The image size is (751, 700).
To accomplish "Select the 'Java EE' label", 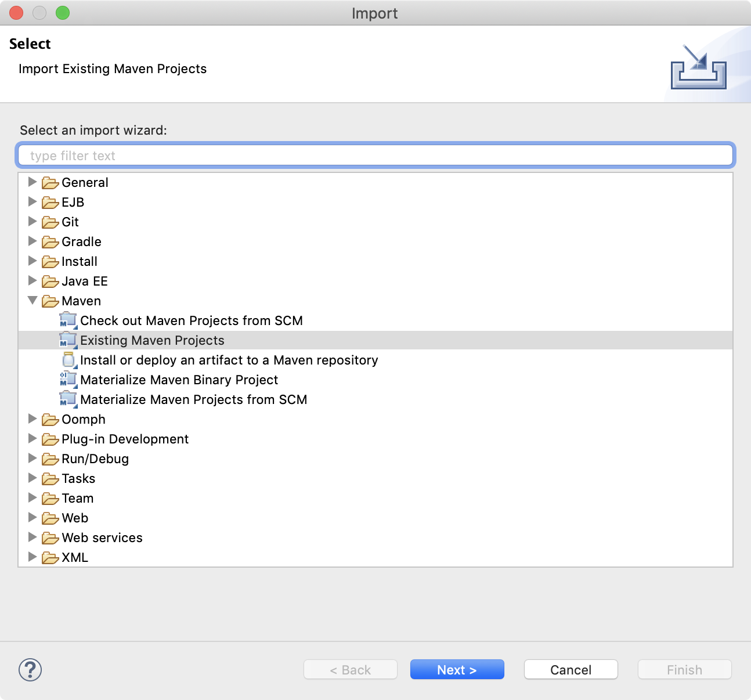I will point(85,281).
